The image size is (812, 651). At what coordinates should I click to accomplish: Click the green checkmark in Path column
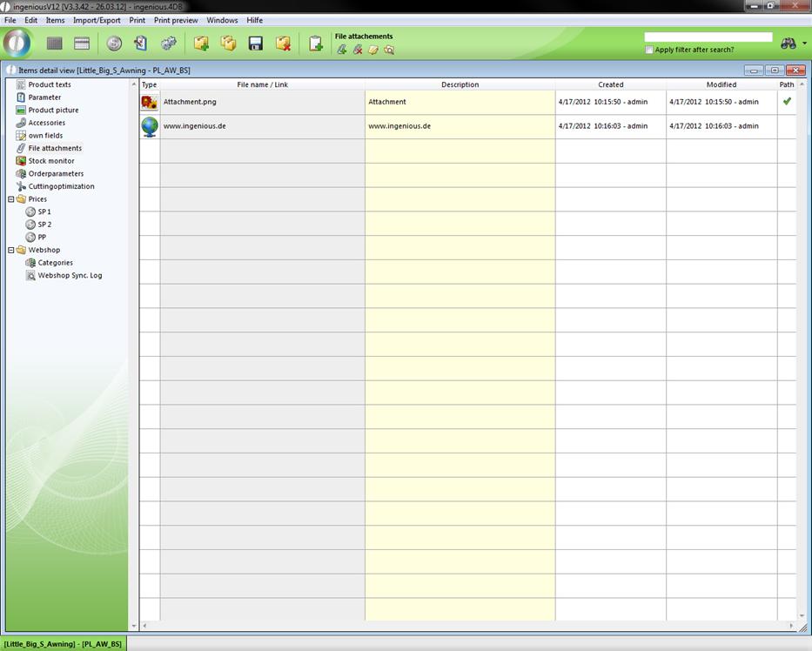787,102
